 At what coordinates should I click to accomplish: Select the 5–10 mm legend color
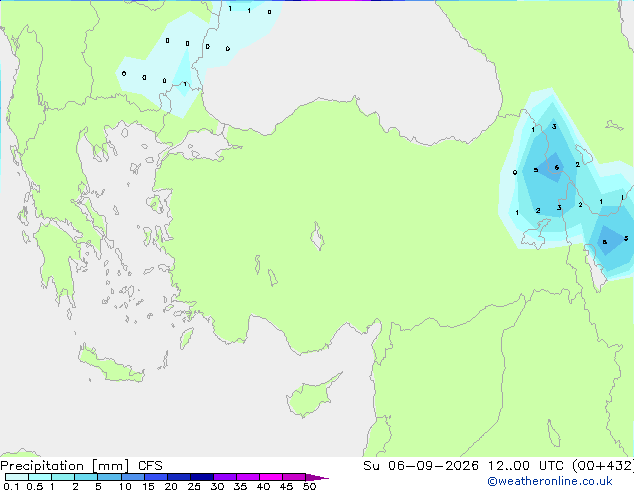click(x=109, y=477)
